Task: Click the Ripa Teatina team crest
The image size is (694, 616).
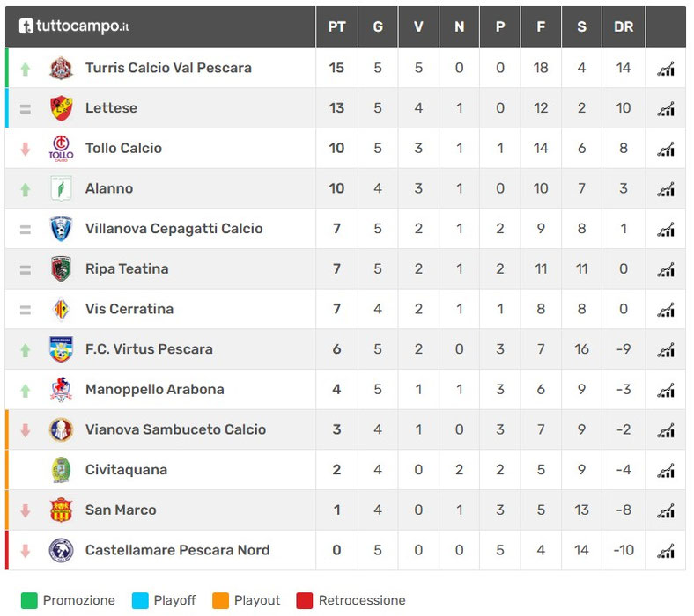Action: (x=61, y=269)
